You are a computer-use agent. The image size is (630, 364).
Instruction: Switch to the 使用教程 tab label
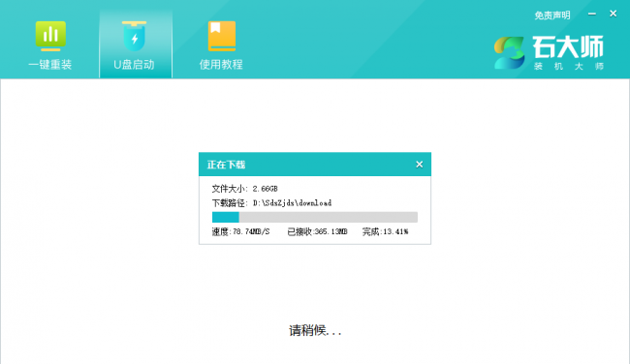221,64
